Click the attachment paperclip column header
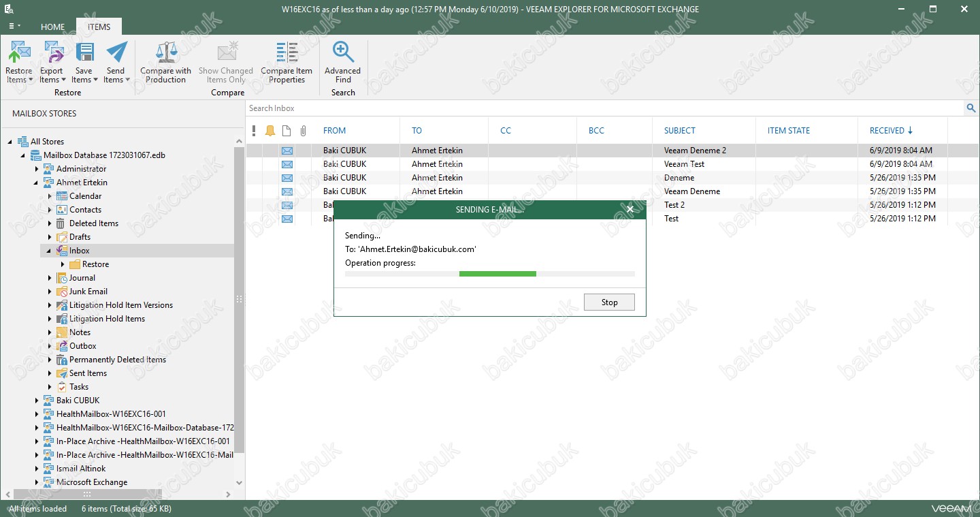980x517 pixels. (304, 131)
